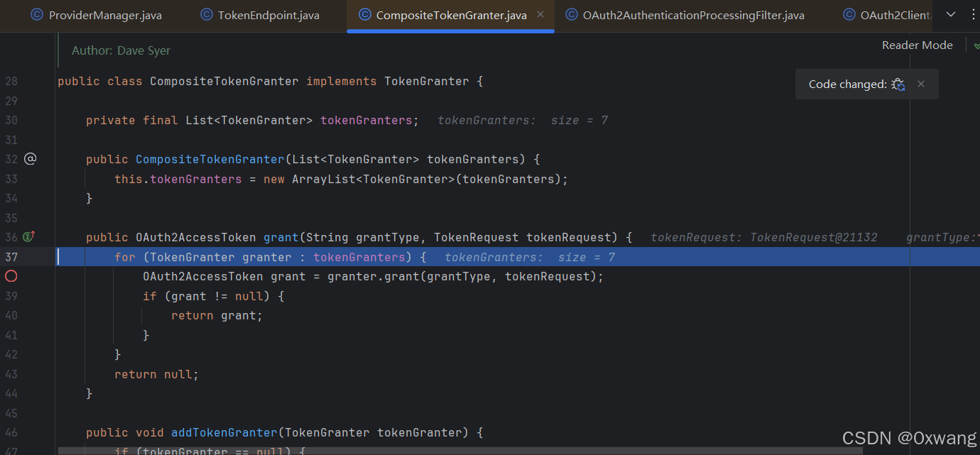Open the OAuth2AuthenticationProcessingFilter.java tab

click(x=685, y=15)
